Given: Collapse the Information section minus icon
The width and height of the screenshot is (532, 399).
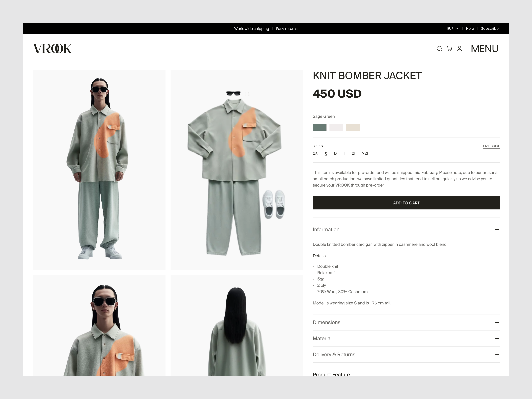Looking at the screenshot, I should [497, 230].
